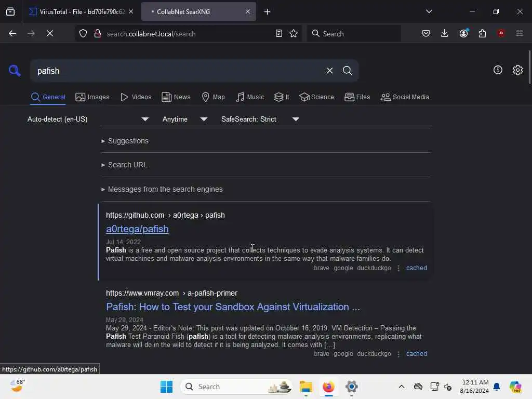Go back to previous page
Image resolution: width=532 pixels, height=399 pixels.
[12, 33]
